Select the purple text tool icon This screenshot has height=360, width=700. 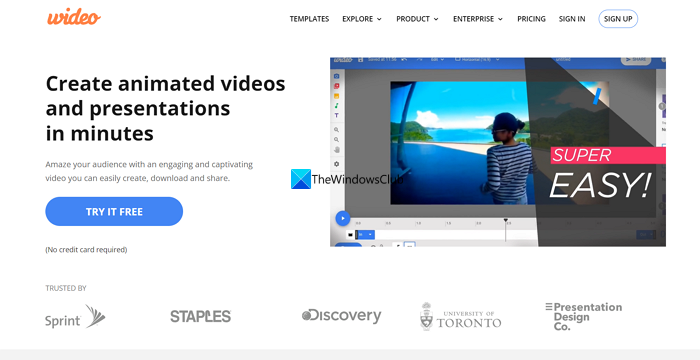click(337, 116)
